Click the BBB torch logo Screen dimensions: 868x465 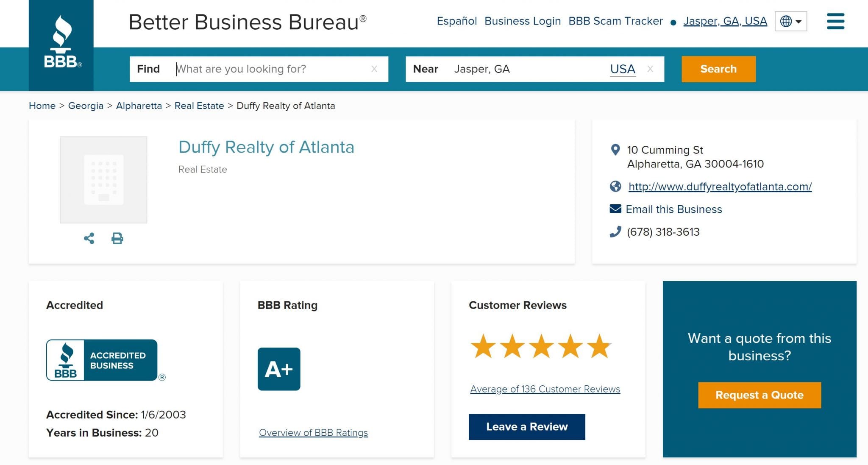61,43
